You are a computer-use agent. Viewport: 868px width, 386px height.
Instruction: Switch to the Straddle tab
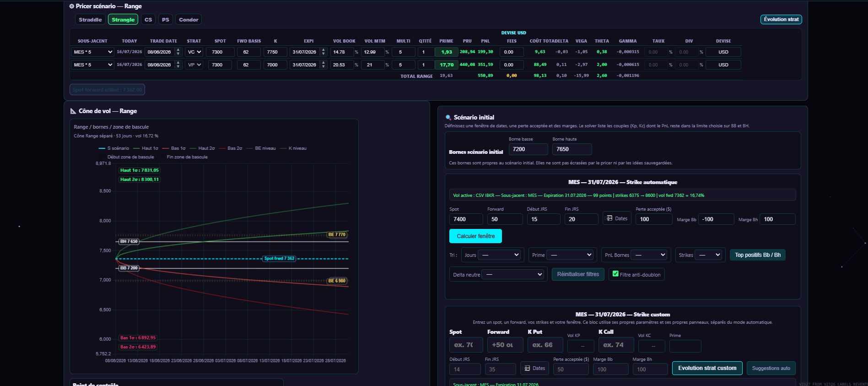(90, 20)
